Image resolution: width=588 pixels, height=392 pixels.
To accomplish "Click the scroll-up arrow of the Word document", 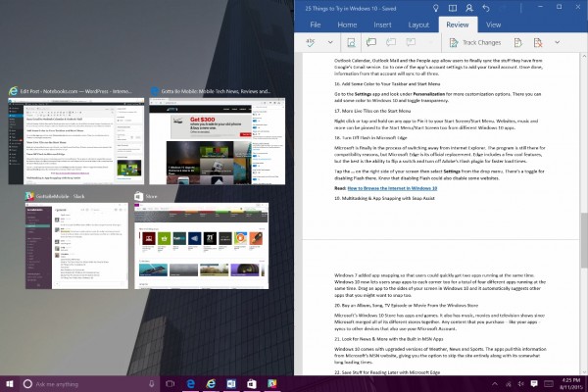I will [584, 56].
